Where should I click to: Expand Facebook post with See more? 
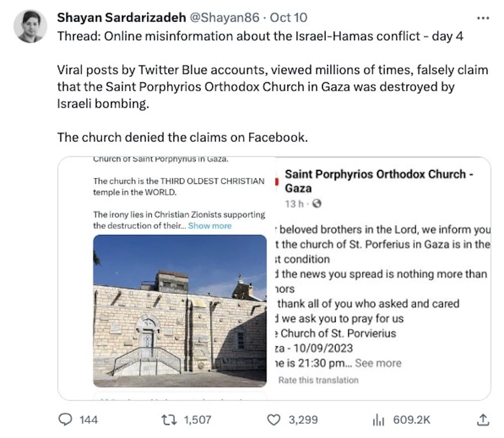point(385,363)
